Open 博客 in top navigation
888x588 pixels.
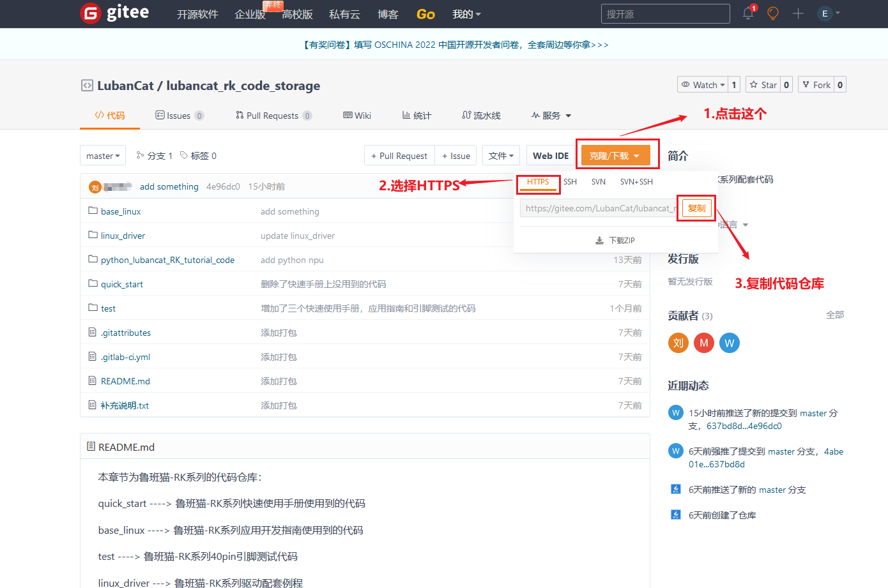(388, 14)
